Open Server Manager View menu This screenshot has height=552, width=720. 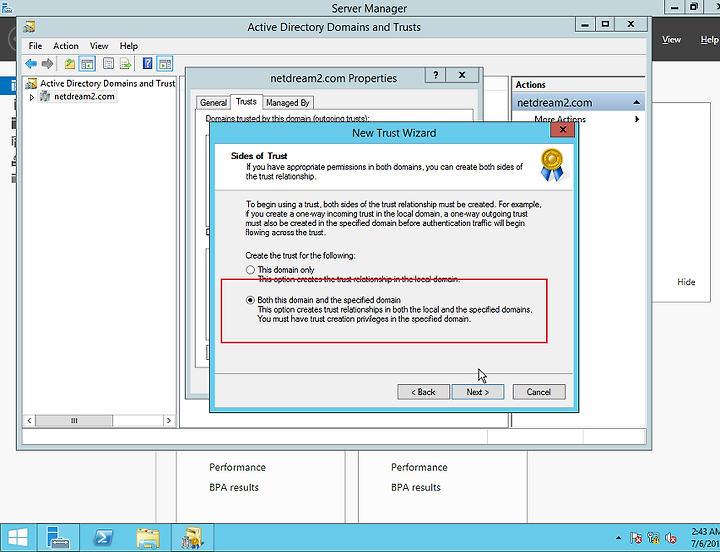(671, 40)
